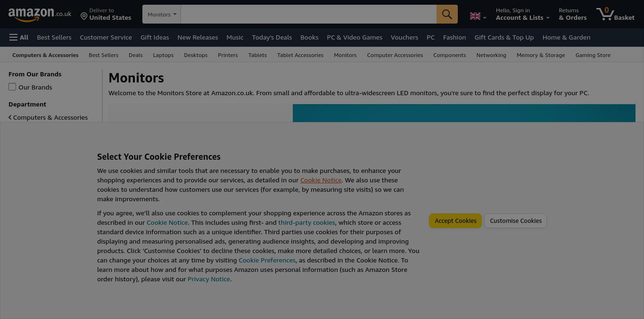Open Deals in sub-nav

[135, 55]
